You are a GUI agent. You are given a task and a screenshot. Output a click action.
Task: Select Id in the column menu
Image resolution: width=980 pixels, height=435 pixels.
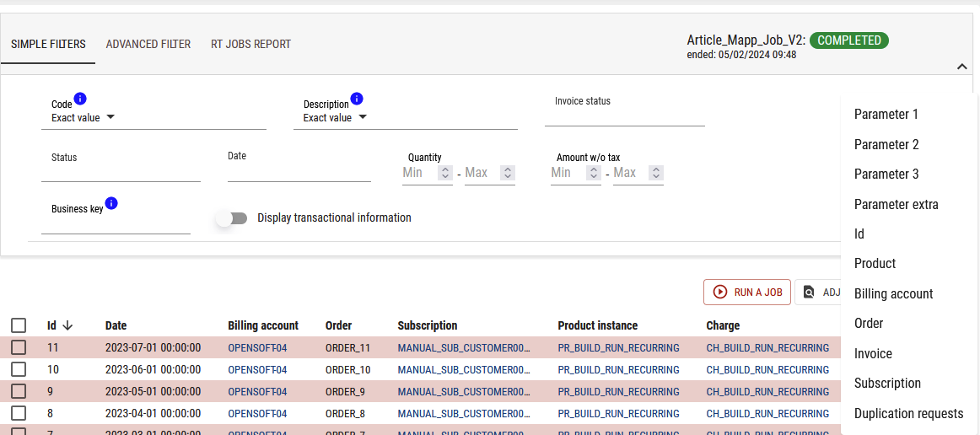910,234
